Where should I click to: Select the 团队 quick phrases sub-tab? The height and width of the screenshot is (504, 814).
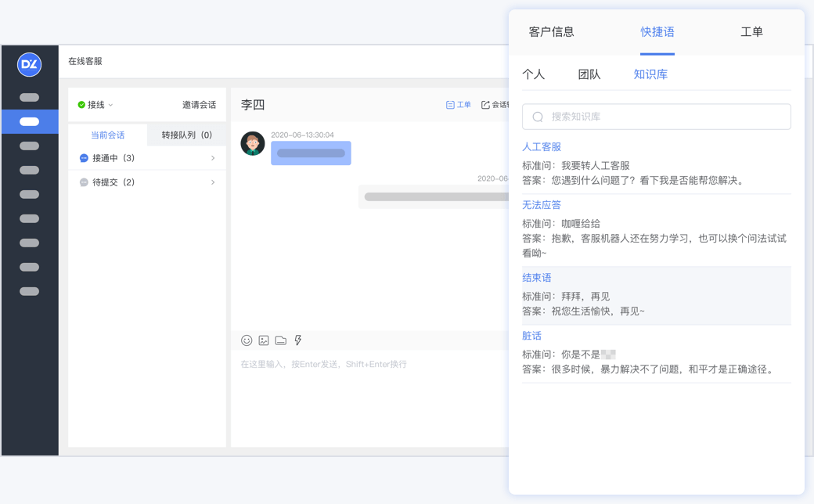[589, 74]
